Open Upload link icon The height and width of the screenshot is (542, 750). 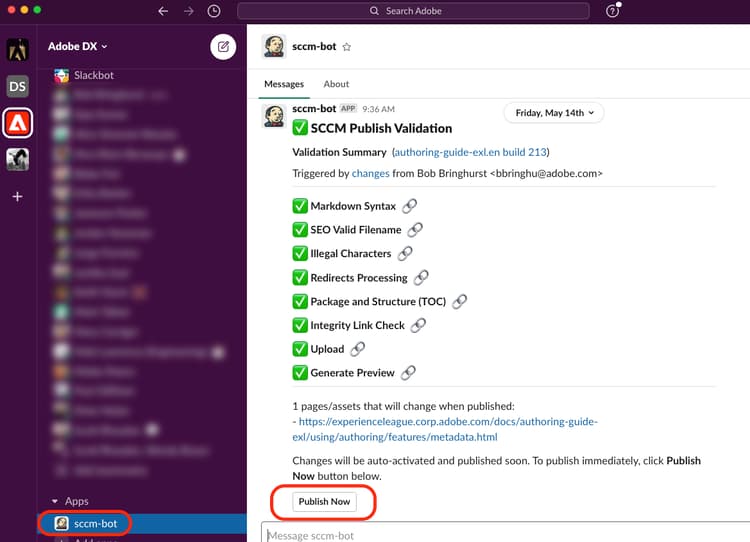pyautogui.click(x=357, y=349)
